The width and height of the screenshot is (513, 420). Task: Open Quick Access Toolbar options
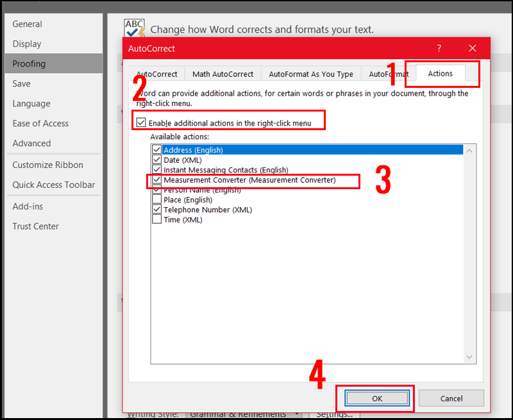click(54, 185)
